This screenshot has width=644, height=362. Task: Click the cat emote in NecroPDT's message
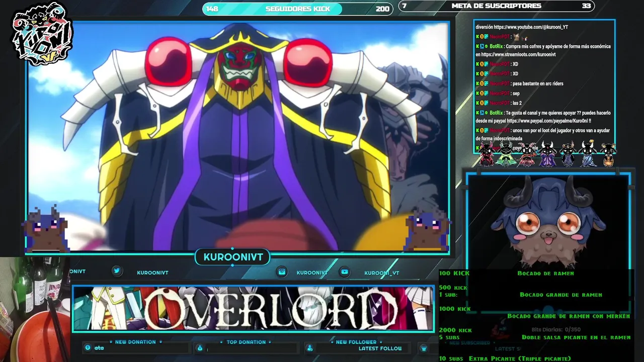point(516,37)
